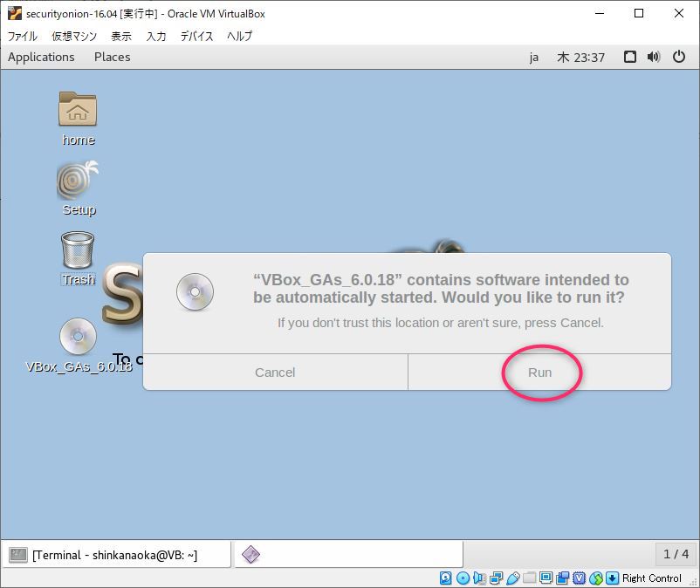Click the hard disk activity status icon
This screenshot has height=588, width=700.
click(445, 578)
